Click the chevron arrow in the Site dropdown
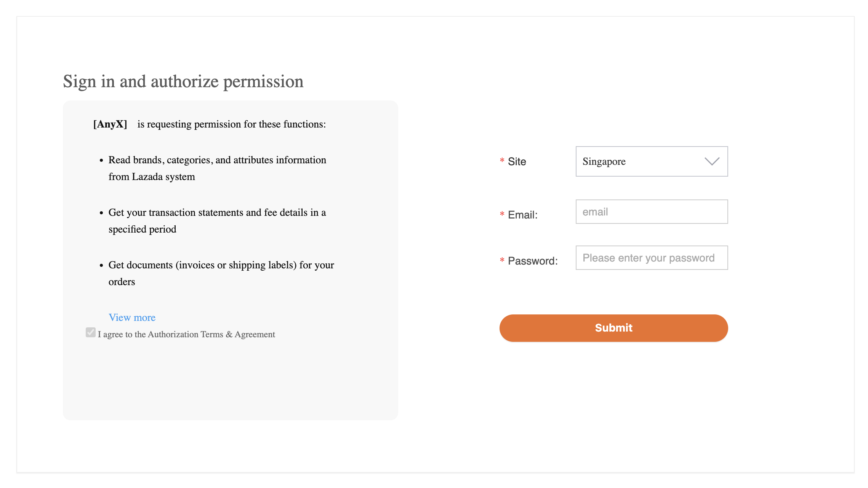 click(x=712, y=161)
